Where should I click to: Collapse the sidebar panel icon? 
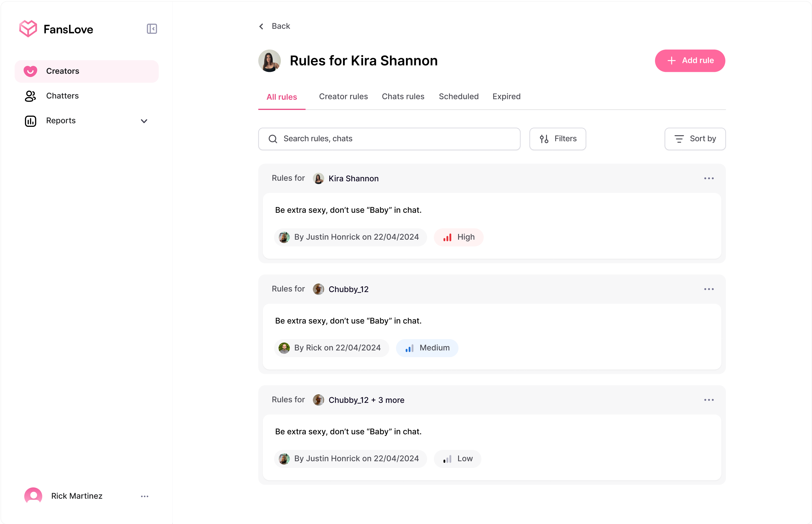152,29
